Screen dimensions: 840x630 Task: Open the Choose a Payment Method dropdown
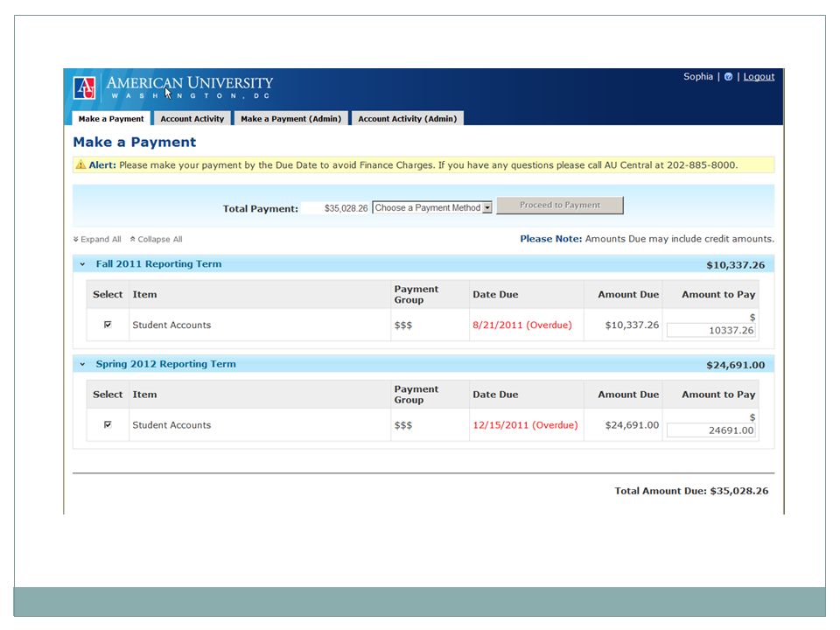[432, 208]
